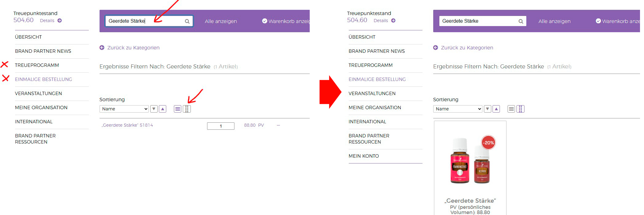Switch to list view in the right panel
The height and width of the screenshot is (215, 644).
click(511, 109)
